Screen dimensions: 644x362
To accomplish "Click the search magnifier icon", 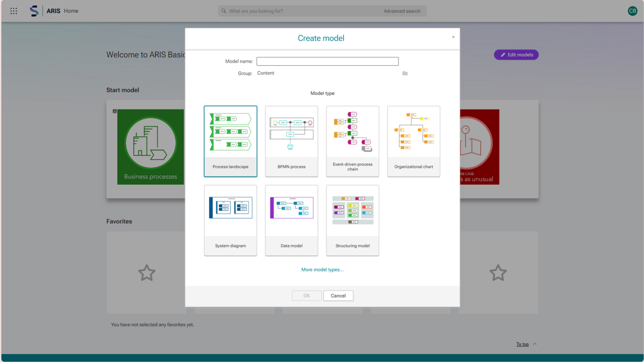I will [x=224, y=11].
